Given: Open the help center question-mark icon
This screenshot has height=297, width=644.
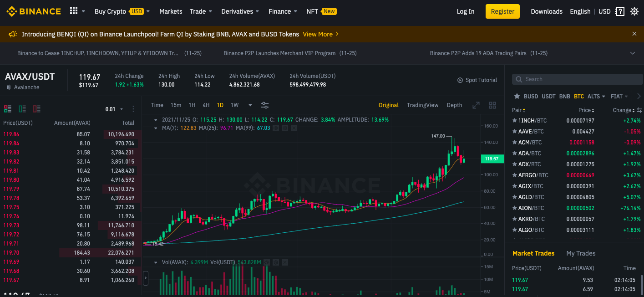Looking at the screenshot, I should coord(620,11).
